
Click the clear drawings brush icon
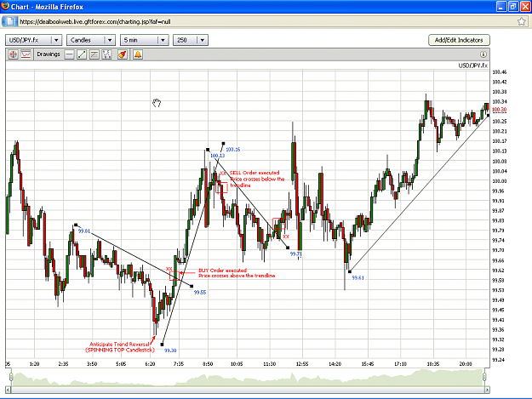coord(123,54)
